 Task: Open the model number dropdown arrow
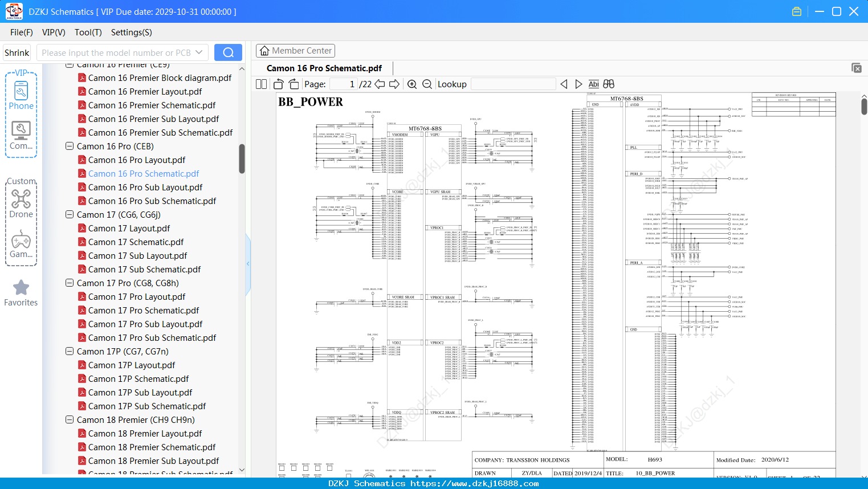(199, 52)
